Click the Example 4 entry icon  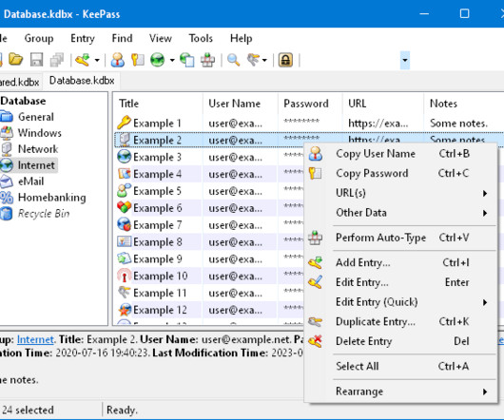(124, 174)
